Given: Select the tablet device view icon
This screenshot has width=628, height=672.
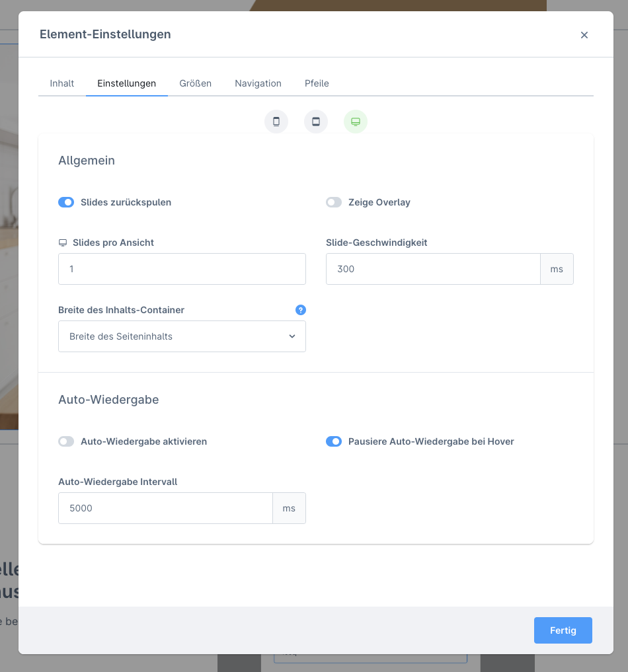Looking at the screenshot, I should point(316,122).
